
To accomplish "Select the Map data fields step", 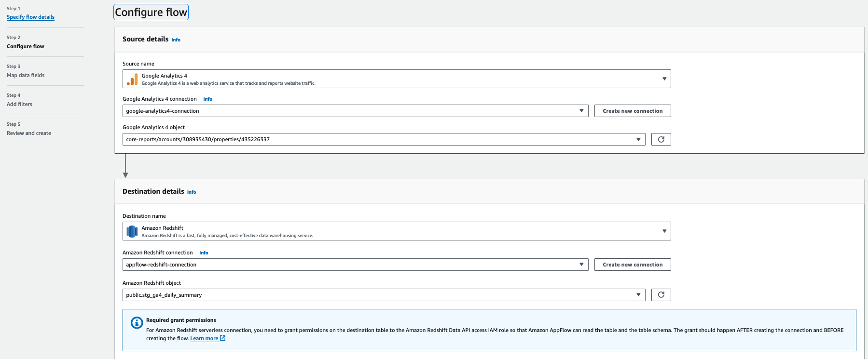I will pos(26,75).
